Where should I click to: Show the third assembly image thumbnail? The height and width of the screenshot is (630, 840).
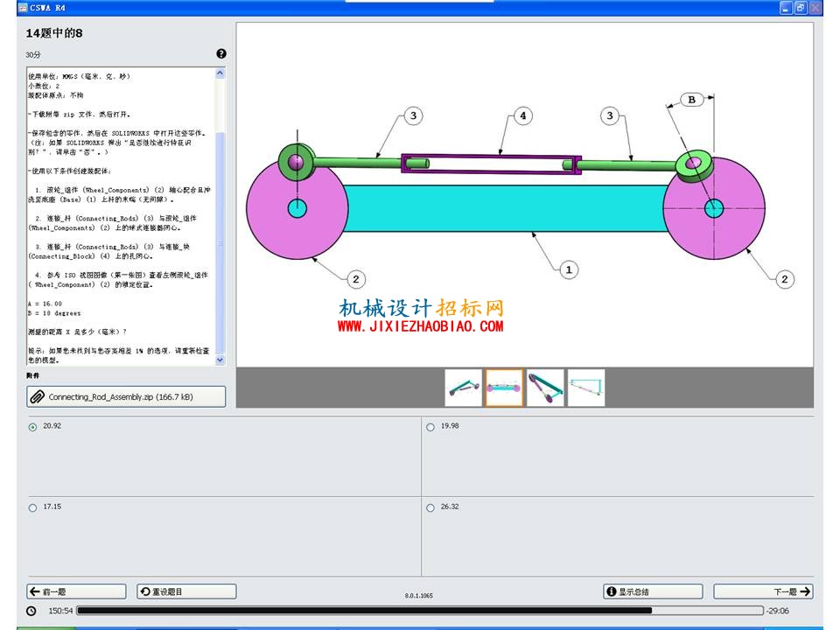[x=545, y=388]
